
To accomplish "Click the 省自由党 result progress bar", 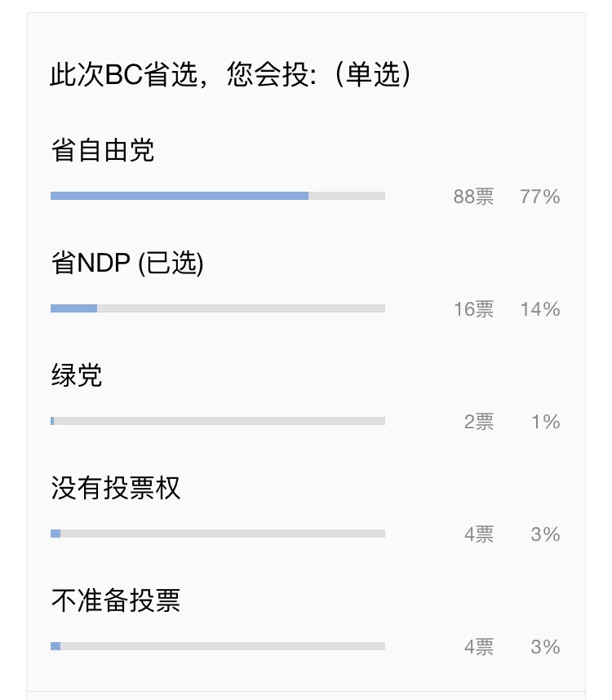I will [218, 196].
